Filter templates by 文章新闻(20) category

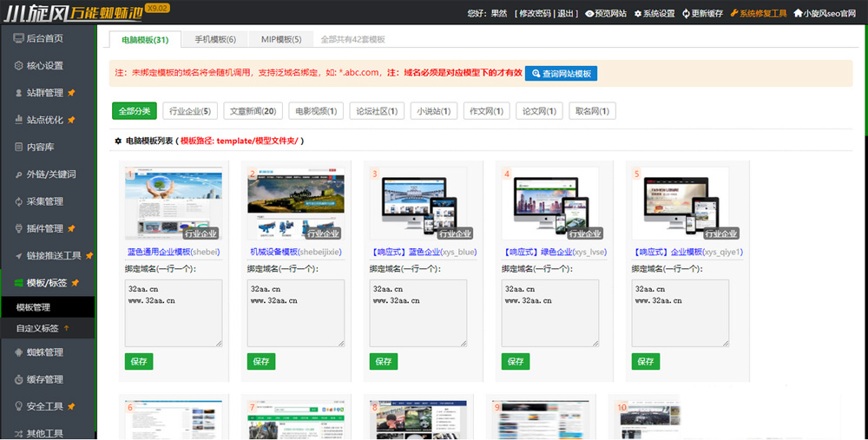pyautogui.click(x=253, y=111)
